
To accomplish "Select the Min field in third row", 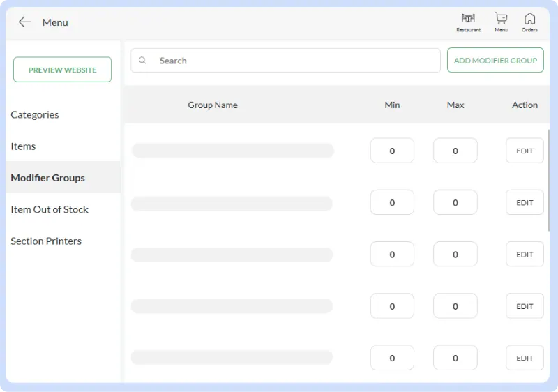I will (392, 255).
